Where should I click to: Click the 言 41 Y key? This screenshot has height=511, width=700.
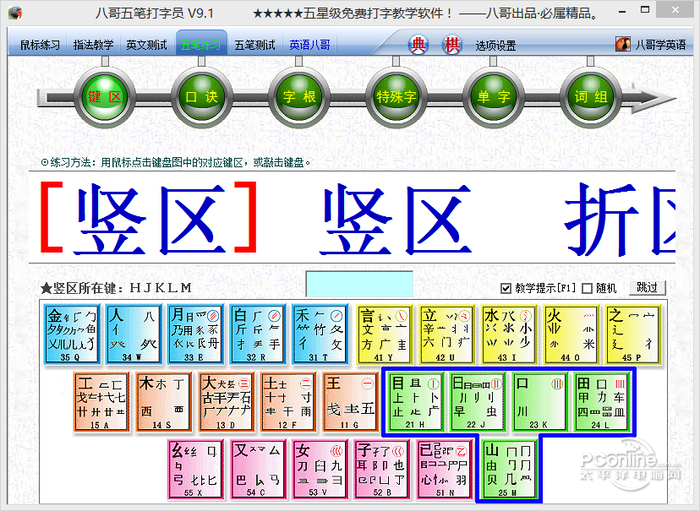click(383, 334)
